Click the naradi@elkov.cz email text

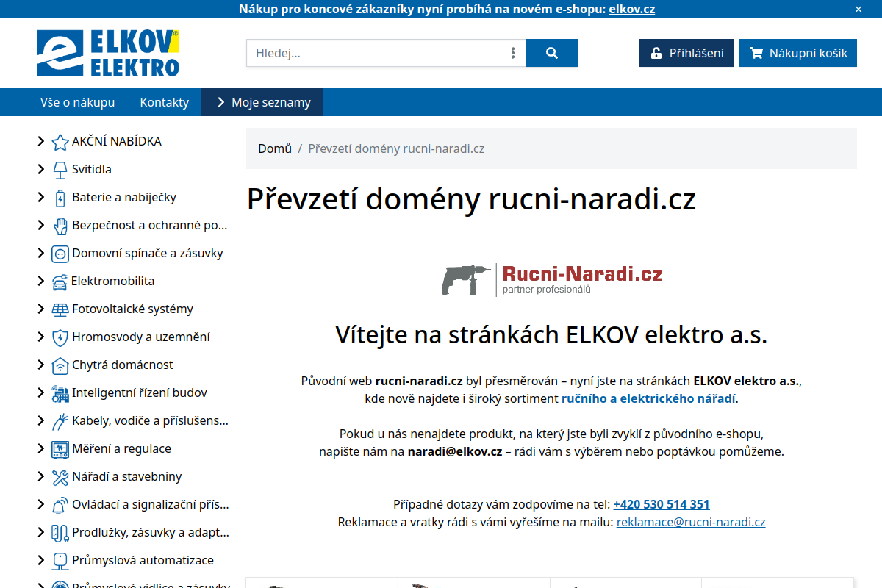pos(455,451)
